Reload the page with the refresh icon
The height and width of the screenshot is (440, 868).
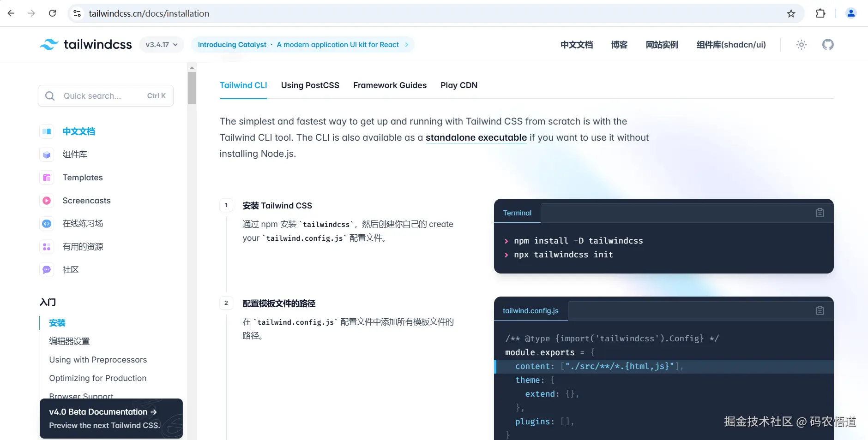[53, 13]
